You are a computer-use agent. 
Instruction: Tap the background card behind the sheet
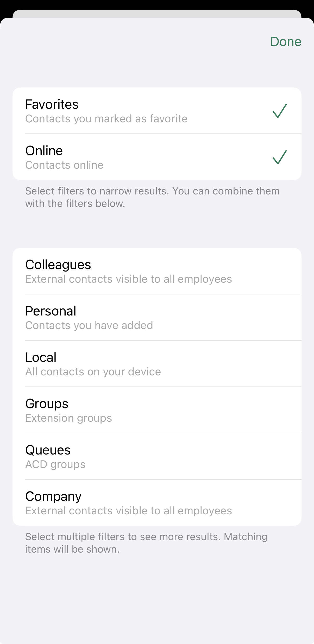click(x=157, y=14)
